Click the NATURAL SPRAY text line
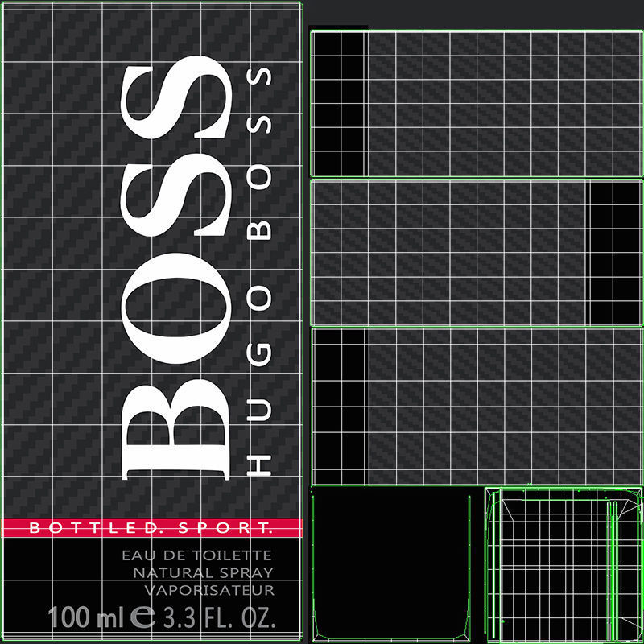 coord(204,573)
